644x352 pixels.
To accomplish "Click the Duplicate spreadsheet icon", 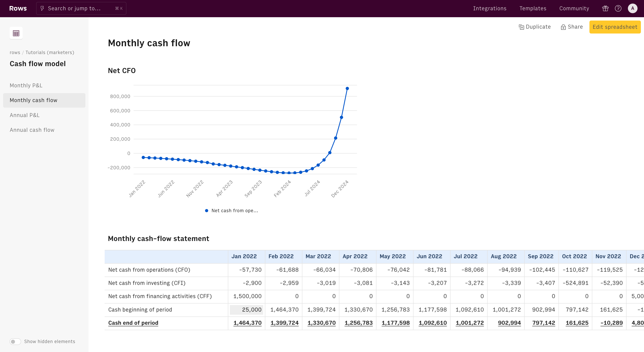I will tap(521, 27).
